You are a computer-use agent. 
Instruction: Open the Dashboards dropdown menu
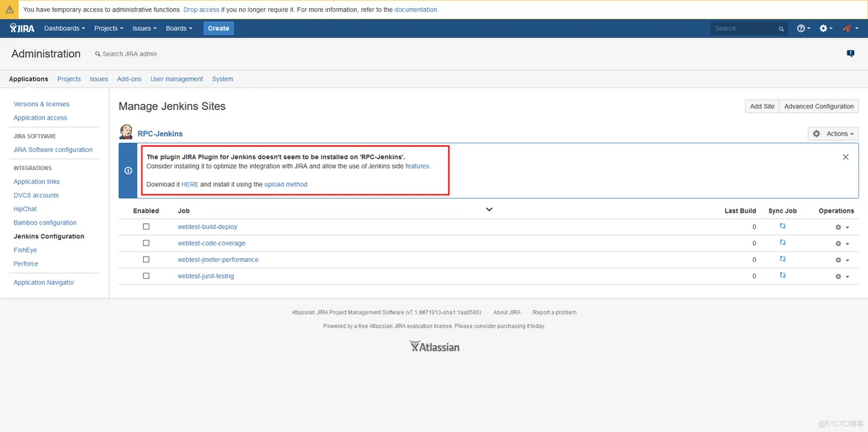pyautogui.click(x=65, y=29)
